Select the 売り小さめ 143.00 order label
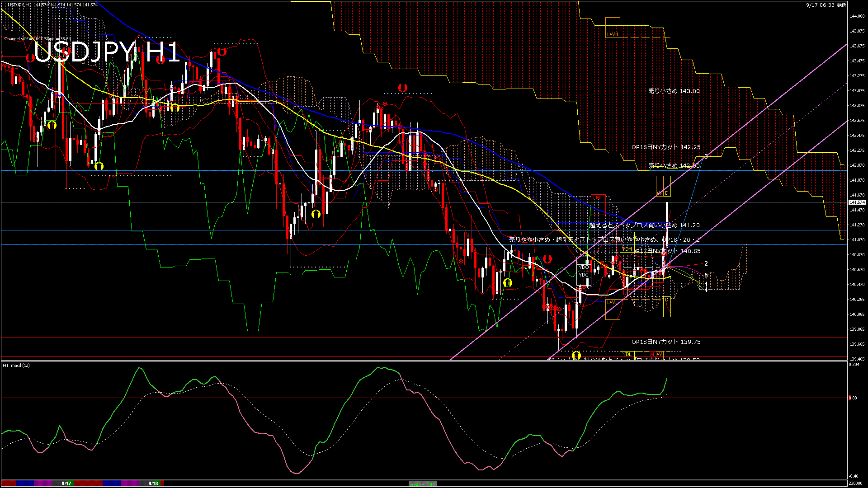This screenshot has height=488, width=868. click(x=674, y=91)
